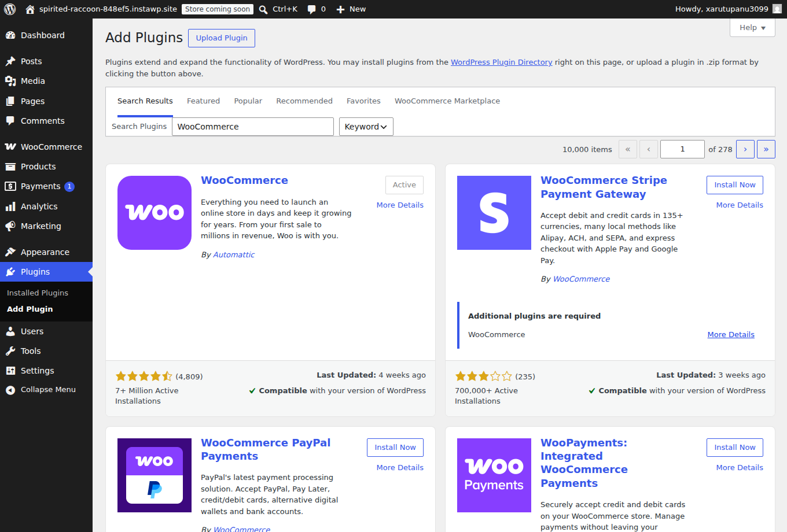Click the Plugins plug icon

10,272
